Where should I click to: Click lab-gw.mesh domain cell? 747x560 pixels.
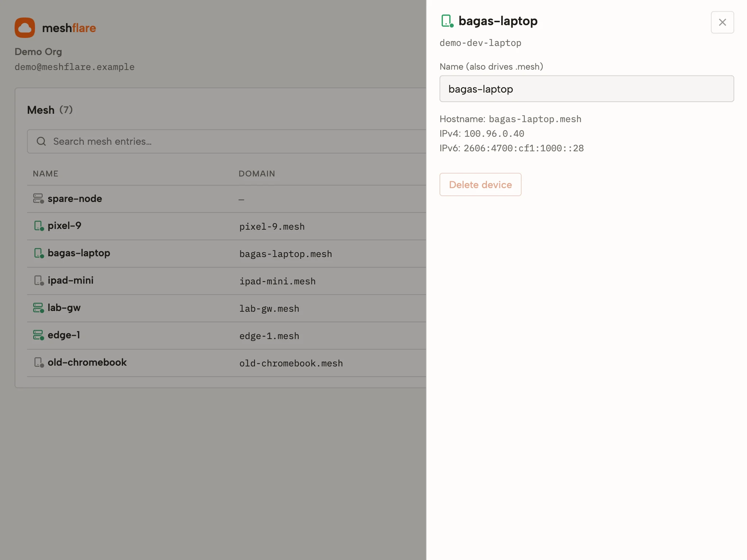269,309
